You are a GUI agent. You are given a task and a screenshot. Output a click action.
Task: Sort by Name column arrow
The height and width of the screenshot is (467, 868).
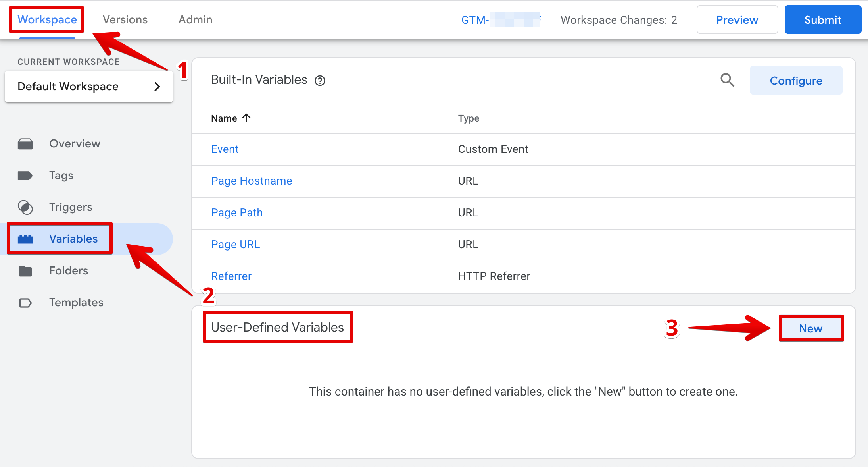coord(246,118)
